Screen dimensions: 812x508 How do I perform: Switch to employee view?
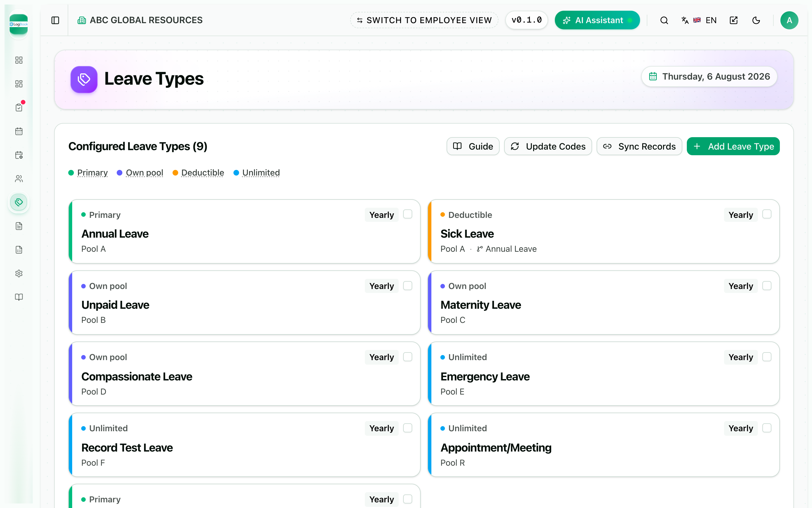coord(424,20)
